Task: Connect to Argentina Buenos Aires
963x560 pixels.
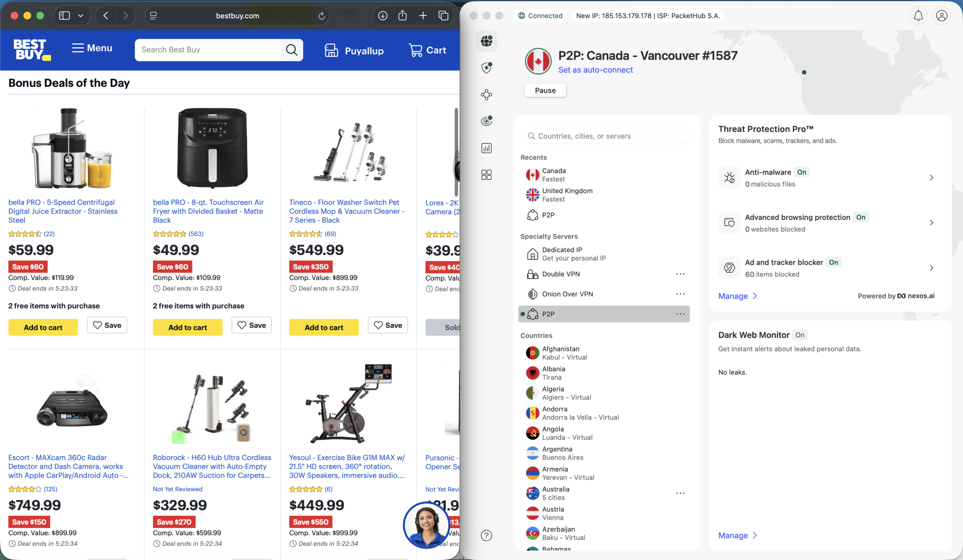Action: (x=604, y=453)
